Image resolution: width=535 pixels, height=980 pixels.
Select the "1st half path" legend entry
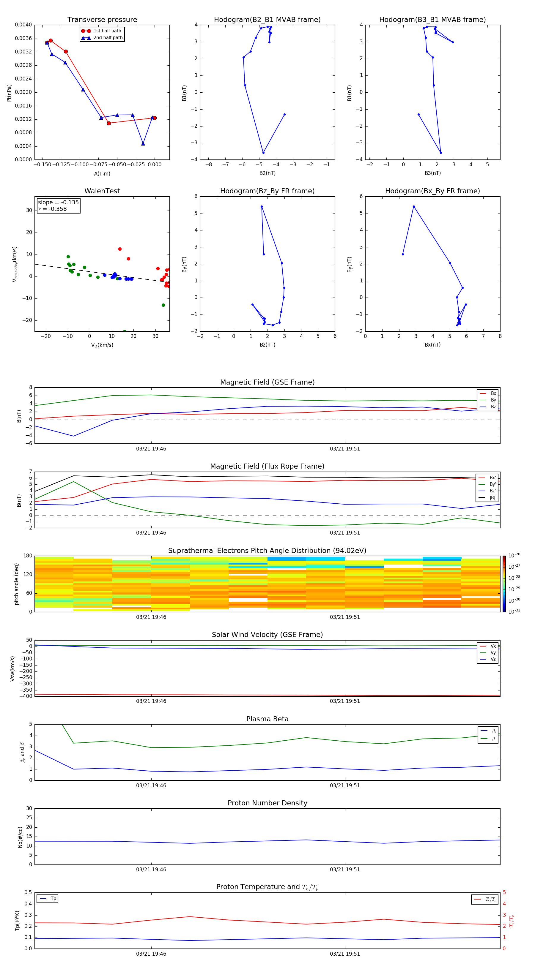coord(101,31)
